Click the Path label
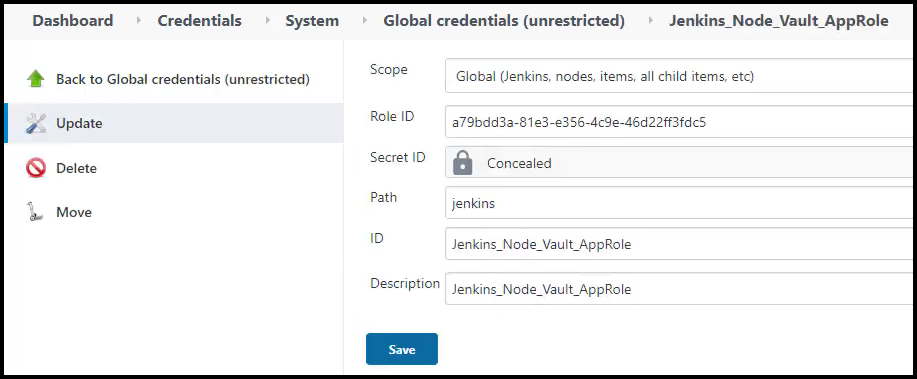Screen dimensions: 917x379 [383, 197]
